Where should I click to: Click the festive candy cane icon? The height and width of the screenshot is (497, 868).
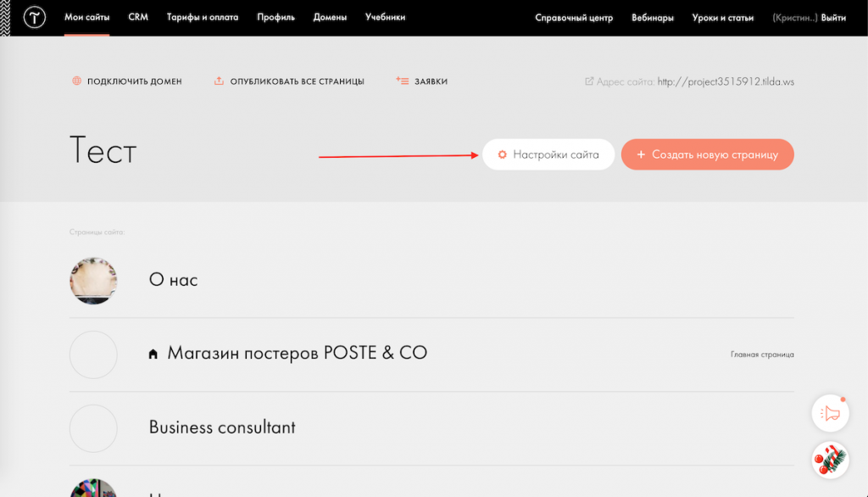(830, 461)
